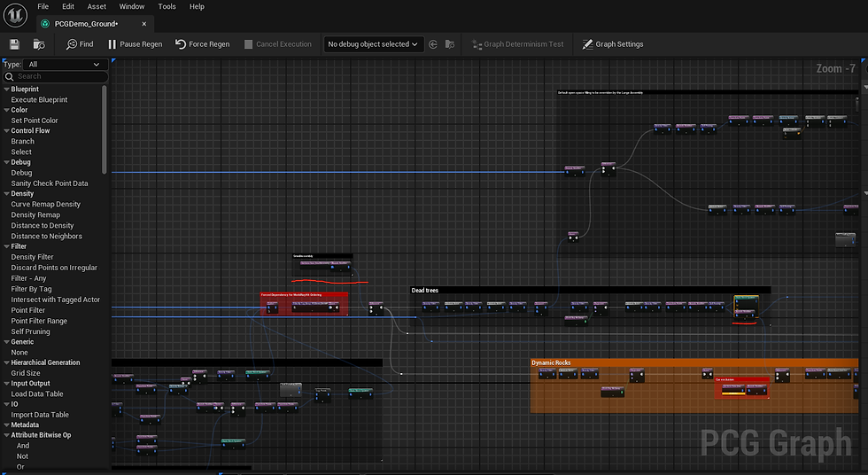This screenshot has width=868, height=475.
Task: Select Filter By Tag entry
Action: tap(31, 289)
